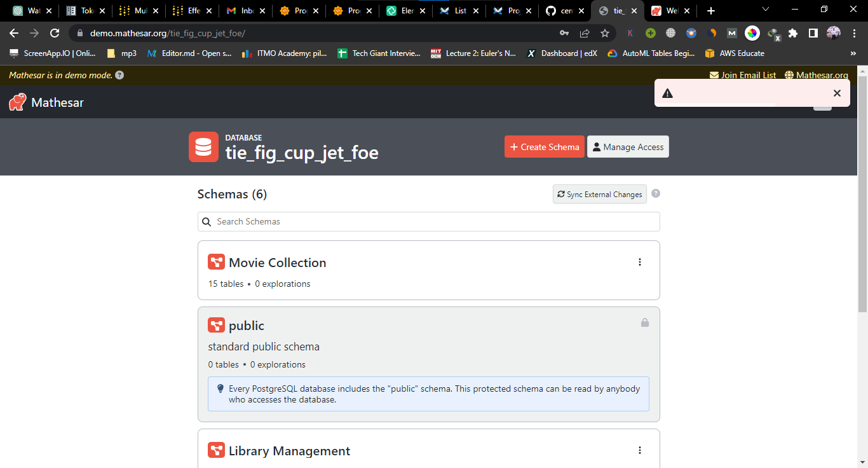Switch to the GitHub browser tab
This screenshot has height=468, width=868.
[563, 10]
